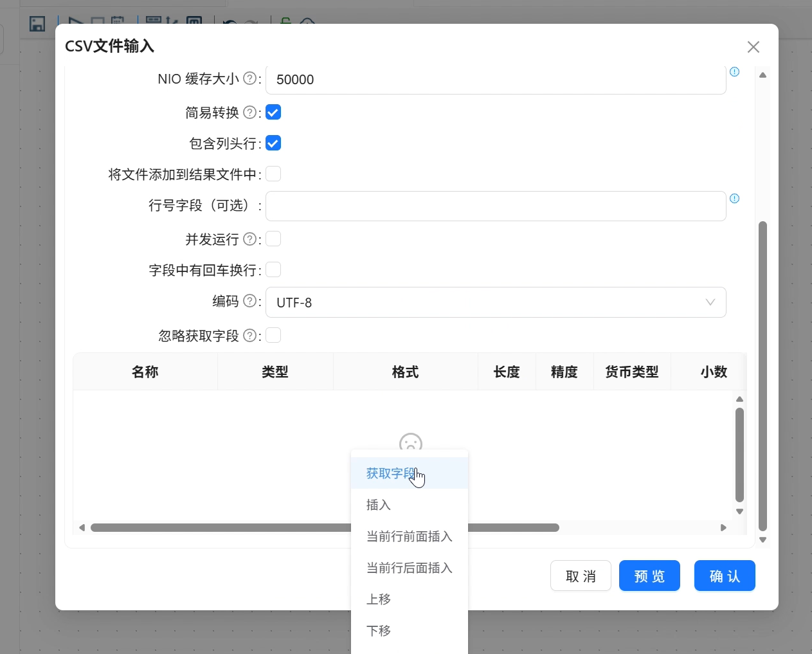Viewport: 812px width, 654px height.
Task: Click the blue info icon beside the NIO input
Action: [735, 72]
